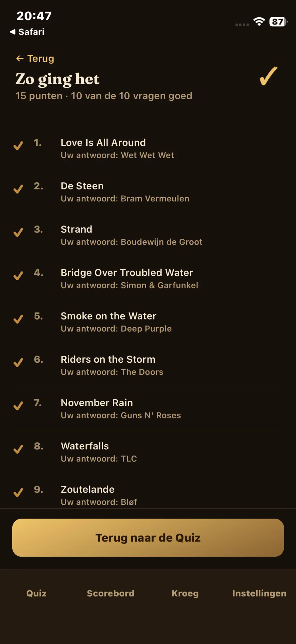Tap the Waterfalls checkmark icon
Image resolution: width=296 pixels, height=644 pixels.
coord(18,449)
